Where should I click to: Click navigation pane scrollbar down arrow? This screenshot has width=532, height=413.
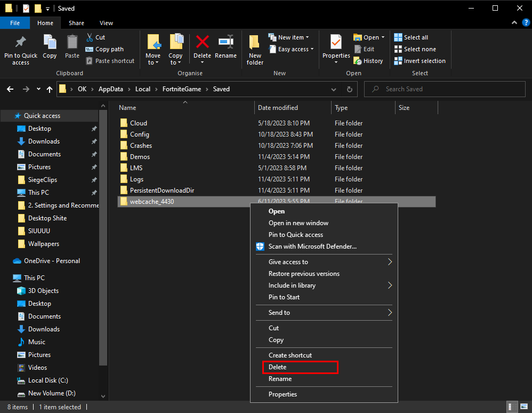coord(103,396)
